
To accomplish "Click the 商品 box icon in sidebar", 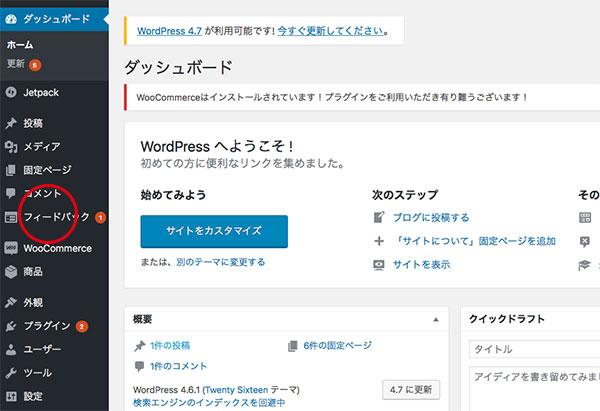I will point(11,272).
